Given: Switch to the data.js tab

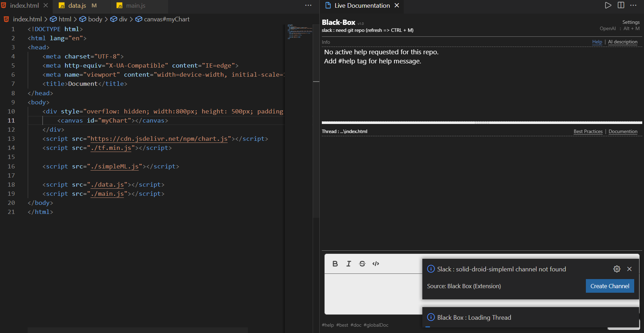Looking at the screenshot, I should click(x=77, y=6).
